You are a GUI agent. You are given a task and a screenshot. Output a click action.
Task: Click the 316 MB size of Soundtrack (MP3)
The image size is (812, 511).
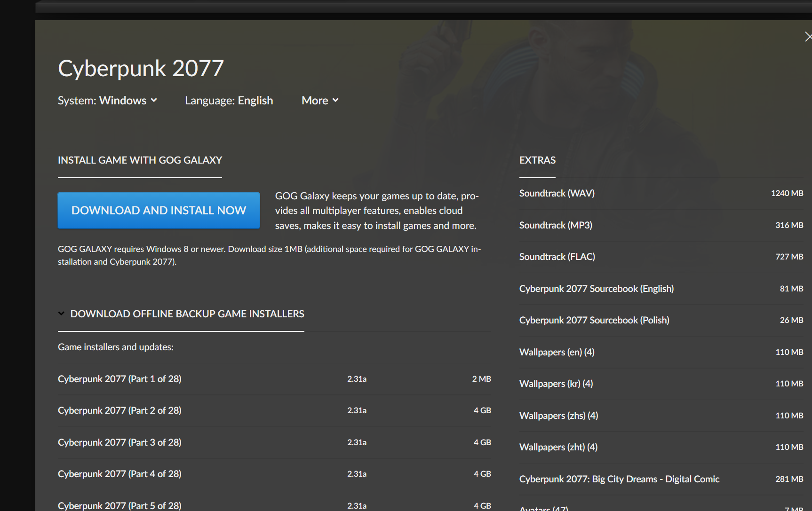(x=789, y=225)
